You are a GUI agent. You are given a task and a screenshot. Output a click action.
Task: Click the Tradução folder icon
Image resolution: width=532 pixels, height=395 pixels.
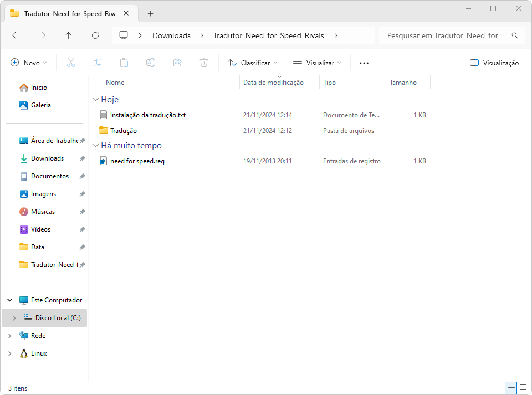(104, 130)
